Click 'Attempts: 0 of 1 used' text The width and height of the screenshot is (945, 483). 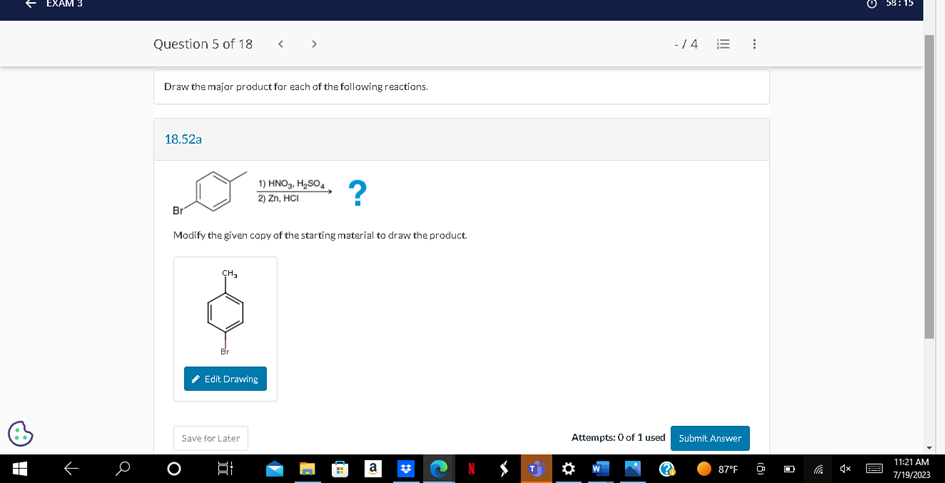coord(618,438)
